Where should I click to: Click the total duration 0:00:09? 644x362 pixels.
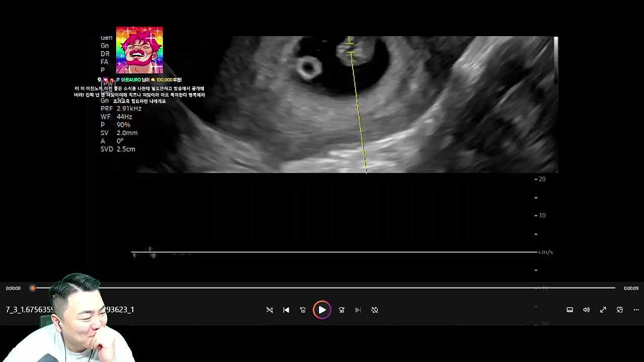click(x=631, y=289)
